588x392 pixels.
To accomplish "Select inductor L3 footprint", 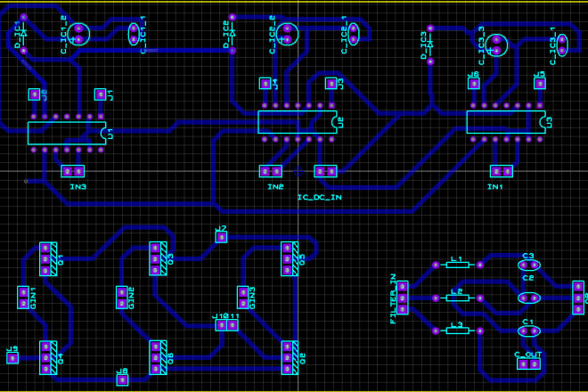I will pos(458,331).
